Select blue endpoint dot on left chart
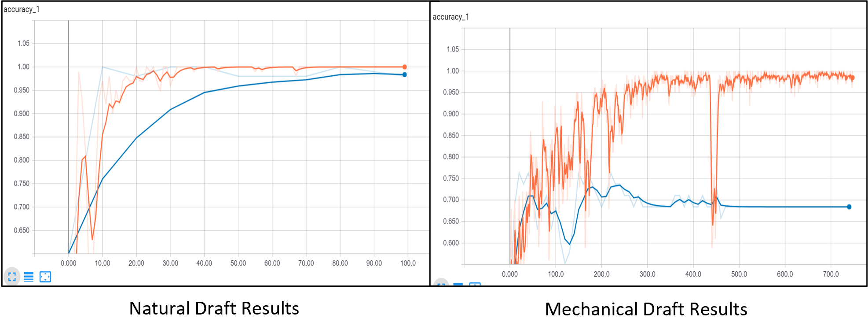 click(404, 74)
